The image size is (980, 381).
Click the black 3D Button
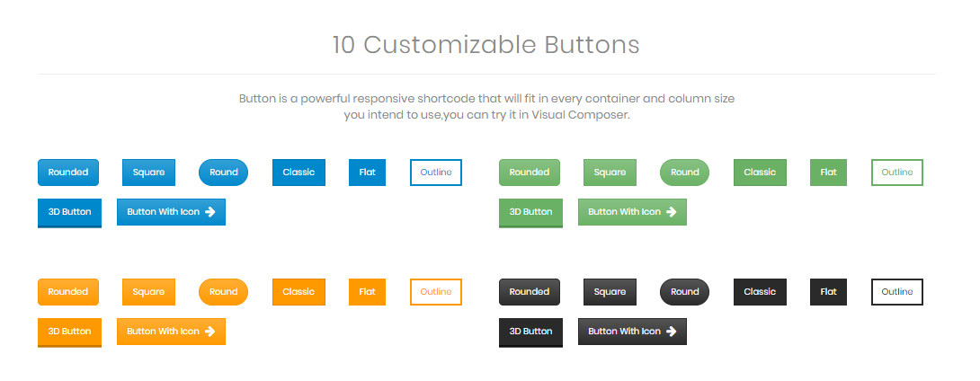click(x=530, y=332)
